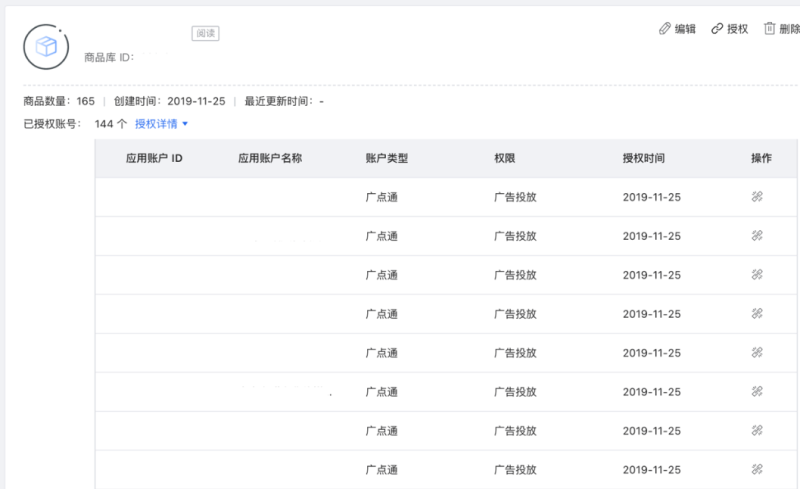Click the 授权 link icon
800x489 pixels.
tap(717, 29)
